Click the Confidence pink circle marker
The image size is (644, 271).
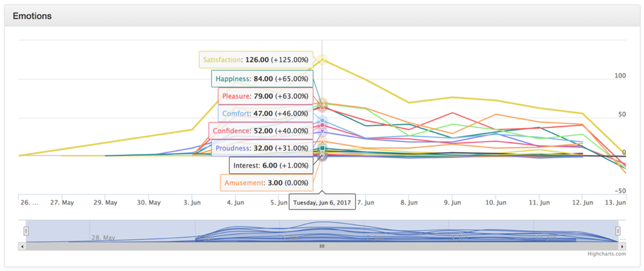point(322,125)
